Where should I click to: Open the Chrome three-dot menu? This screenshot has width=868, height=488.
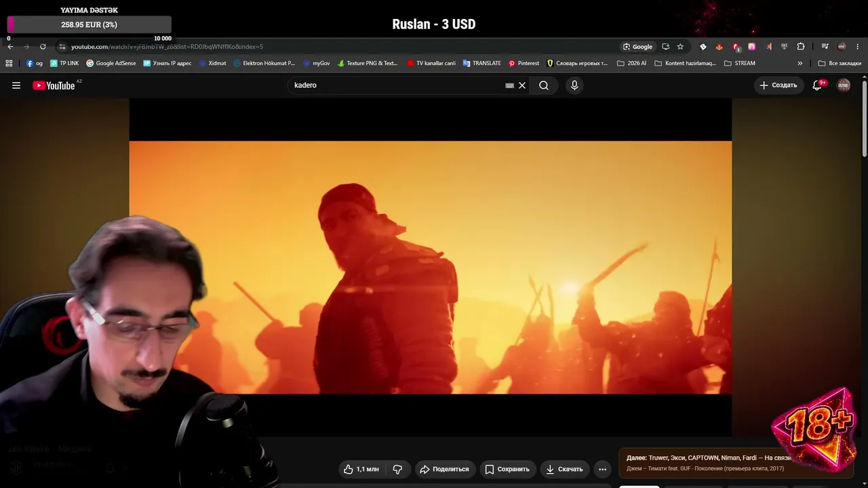click(x=858, y=47)
